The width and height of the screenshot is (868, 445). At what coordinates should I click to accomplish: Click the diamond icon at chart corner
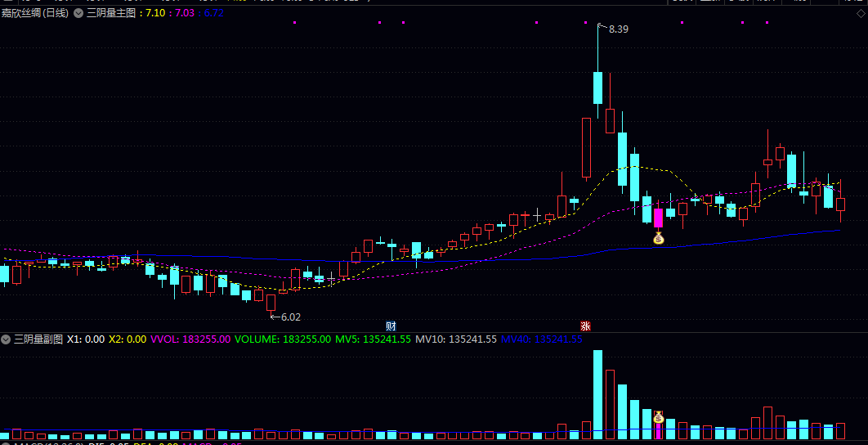coord(860,13)
